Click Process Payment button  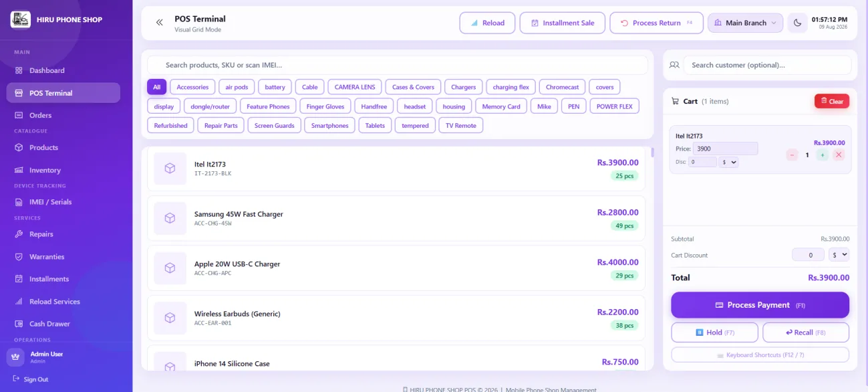[x=760, y=305]
